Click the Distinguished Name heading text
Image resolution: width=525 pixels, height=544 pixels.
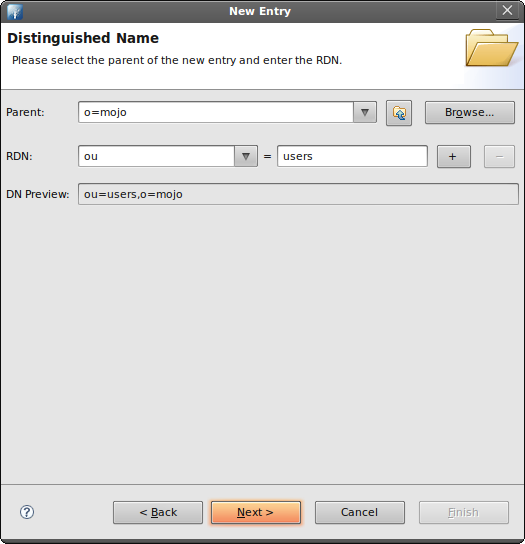coord(83,38)
